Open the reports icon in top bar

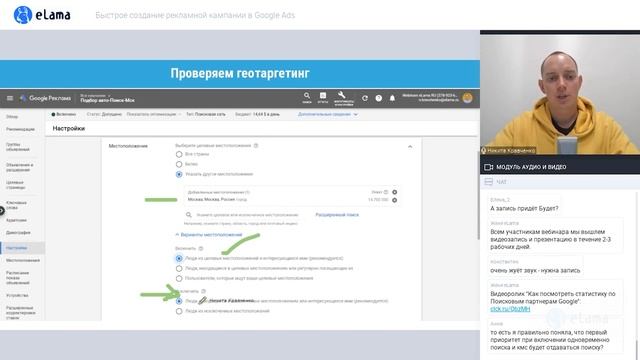(x=323, y=97)
